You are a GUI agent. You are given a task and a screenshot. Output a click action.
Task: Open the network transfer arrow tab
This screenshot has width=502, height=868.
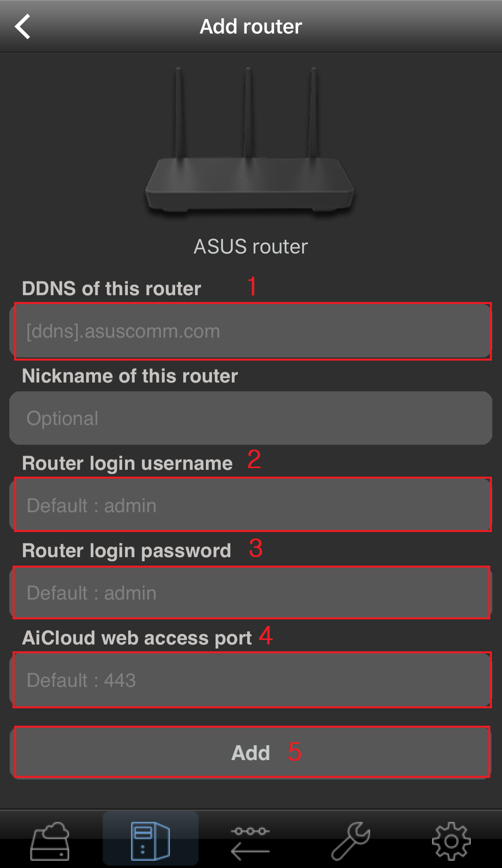(250, 843)
